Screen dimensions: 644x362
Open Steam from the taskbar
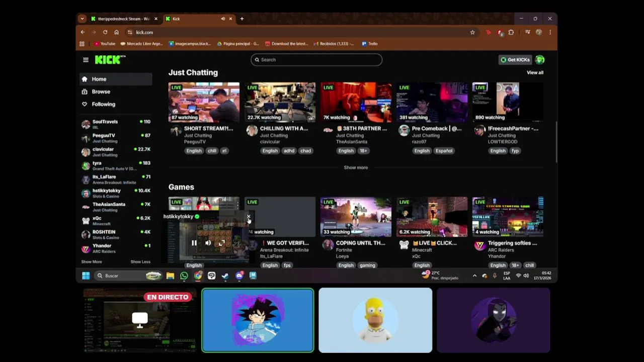pyautogui.click(x=225, y=276)
